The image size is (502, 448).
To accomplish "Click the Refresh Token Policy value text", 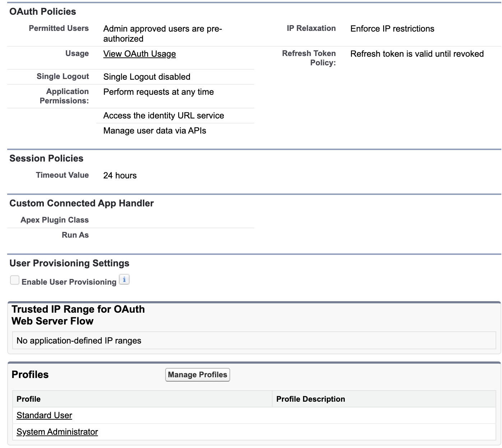I will click(417, 54).
